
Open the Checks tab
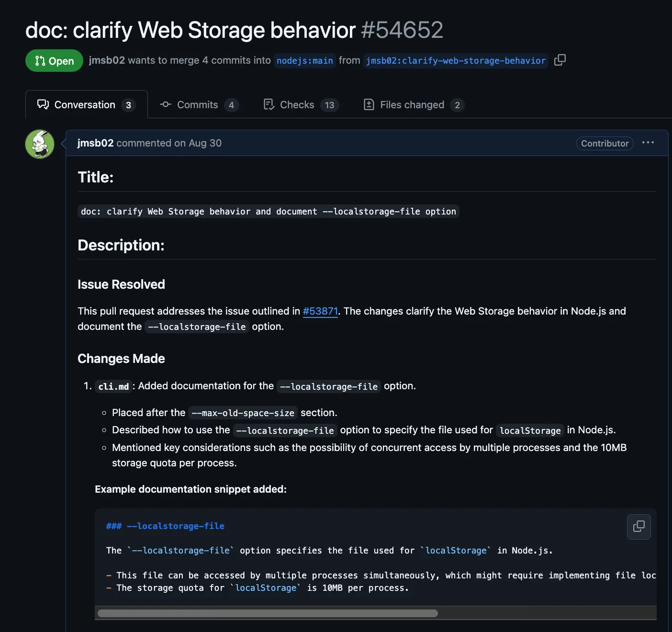301,104
